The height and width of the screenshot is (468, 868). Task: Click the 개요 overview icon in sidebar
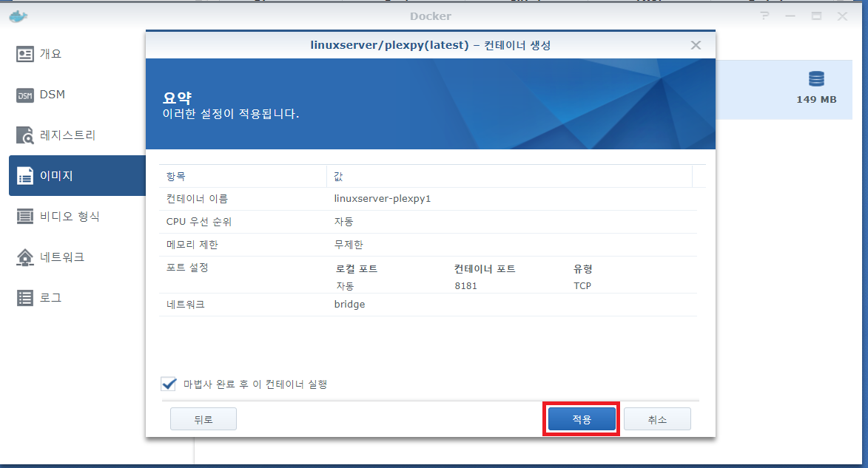click(x=25, y=54)
